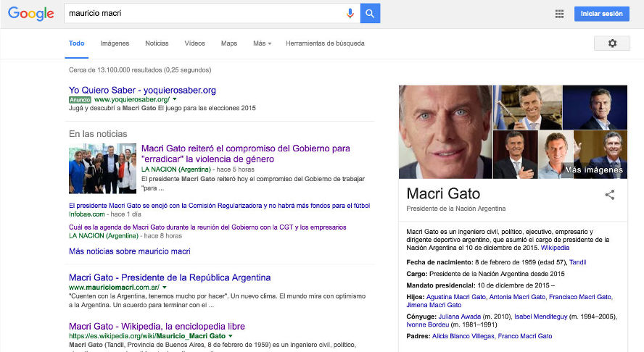Open Ivonne Bordeu link
Viewport: 644px width, 352px height.
(428, 325)
